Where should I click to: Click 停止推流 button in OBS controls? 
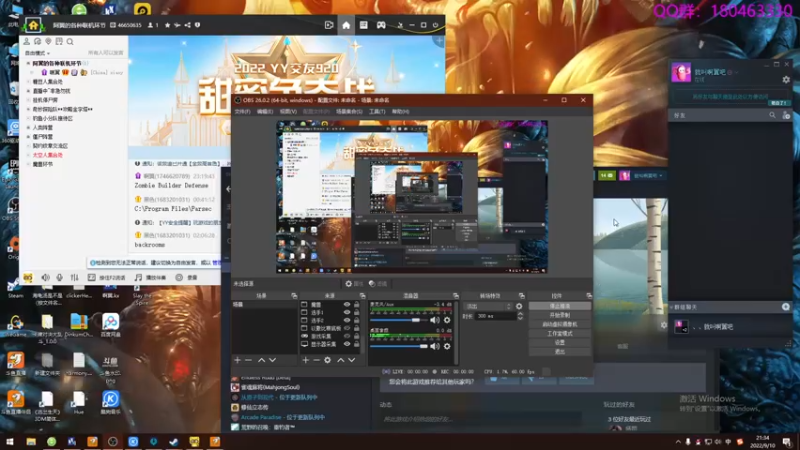pyautogui.click(x=560, y=306)
